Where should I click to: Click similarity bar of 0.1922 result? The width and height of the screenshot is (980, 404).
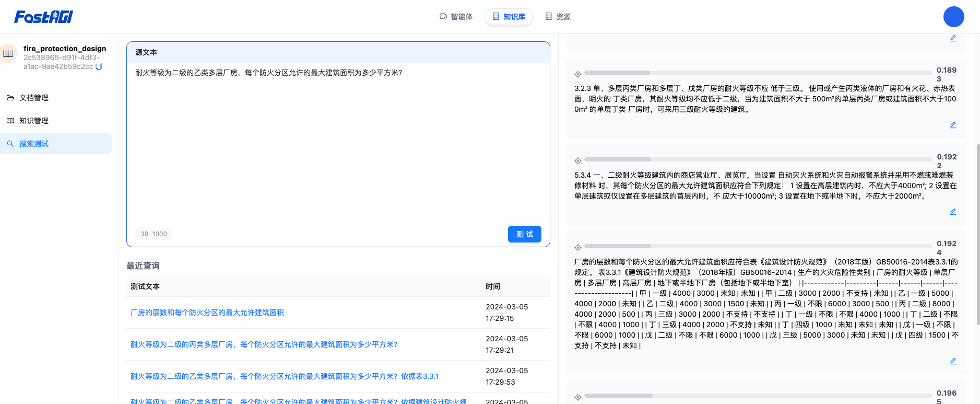pyautogui.click(x=758, y=159)
